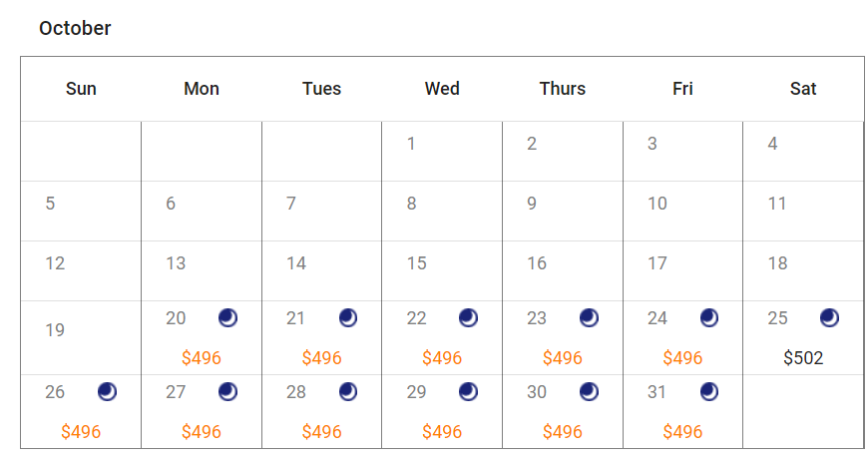Screen dimensions: 868x463
Task: Choose the $496 price on Tuesday 21
Action: point(321,358)
